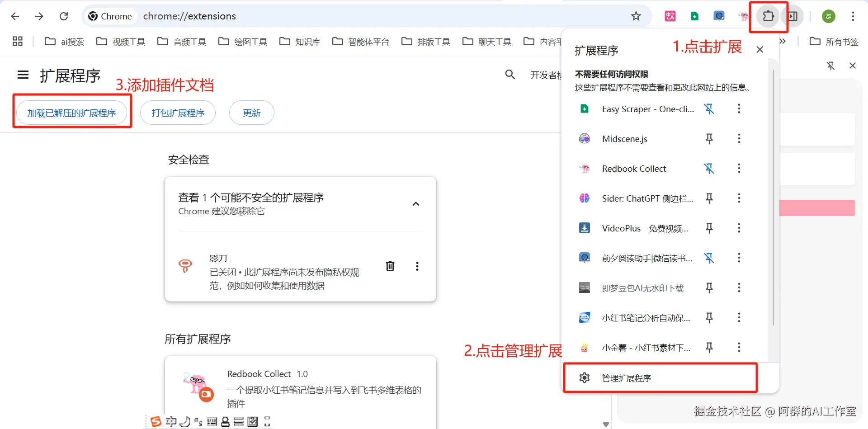Go back with the browser back arrow

[15, 16]
